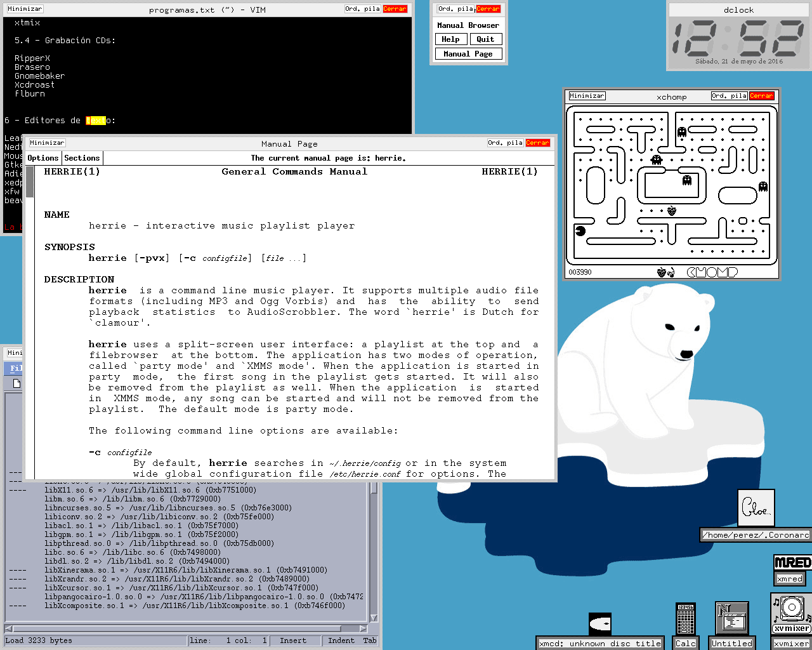Click the libXinerama.so.1 line in the editor
The height and width of the screenshot is (650, 812).
[x=186, y=570]
